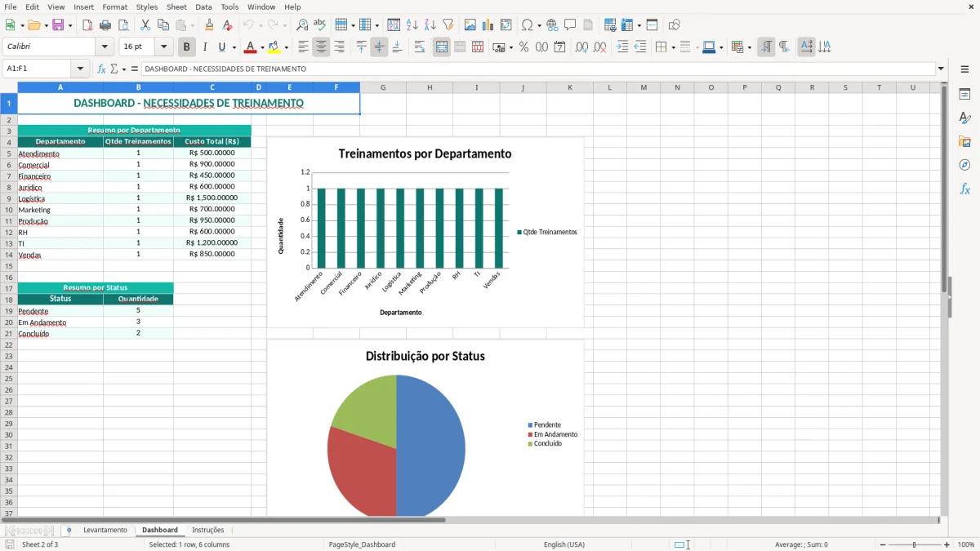This screenshot has height=551, width=980.
Task: Click row 10 header
Action: (x=8, y=210)
